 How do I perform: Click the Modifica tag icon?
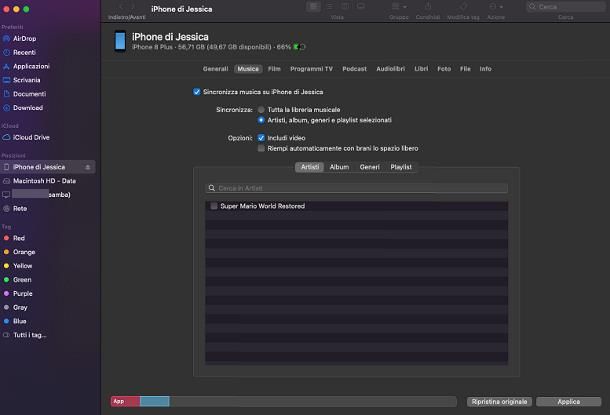click(x=463, y=6)
